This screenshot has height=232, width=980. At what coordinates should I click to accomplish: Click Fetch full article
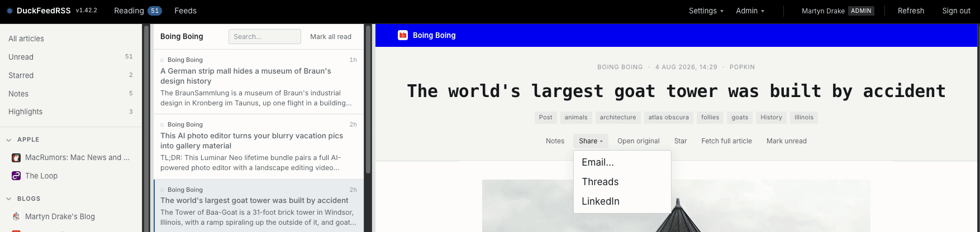point(726,141)
